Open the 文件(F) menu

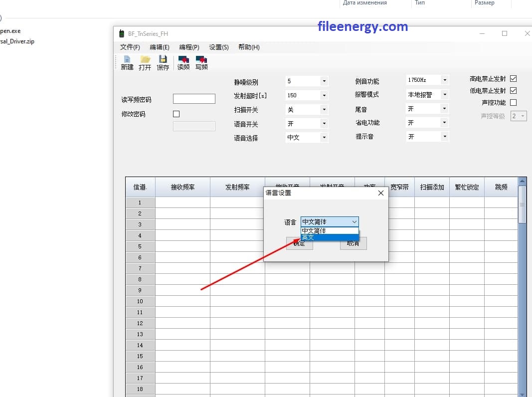[x=130, y=47]
